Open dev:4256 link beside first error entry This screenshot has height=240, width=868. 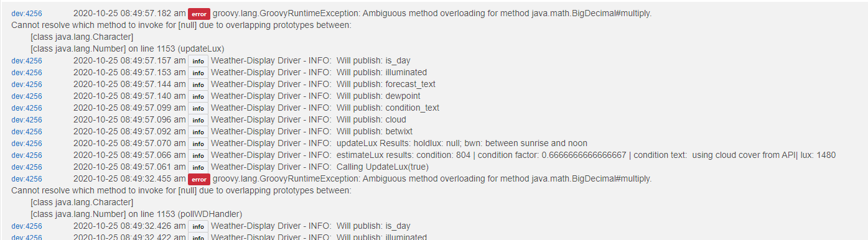[27, 13]
